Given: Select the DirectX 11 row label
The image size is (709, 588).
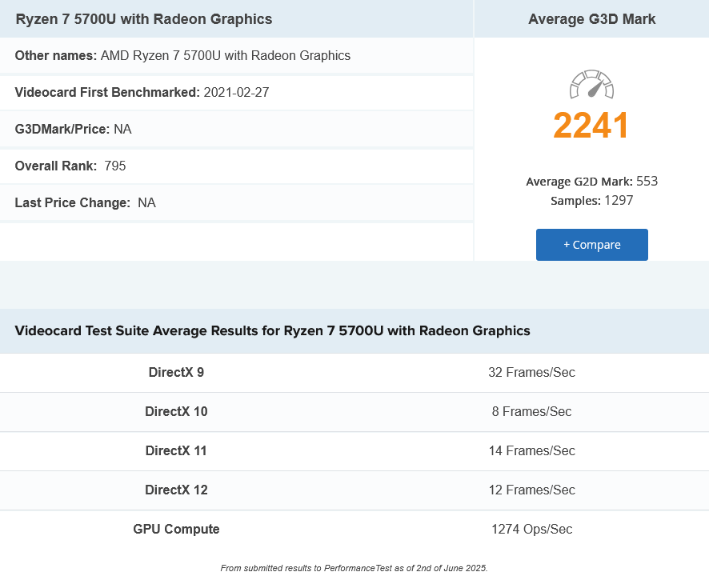Looking at the screenshot, I should coord(176,451).
